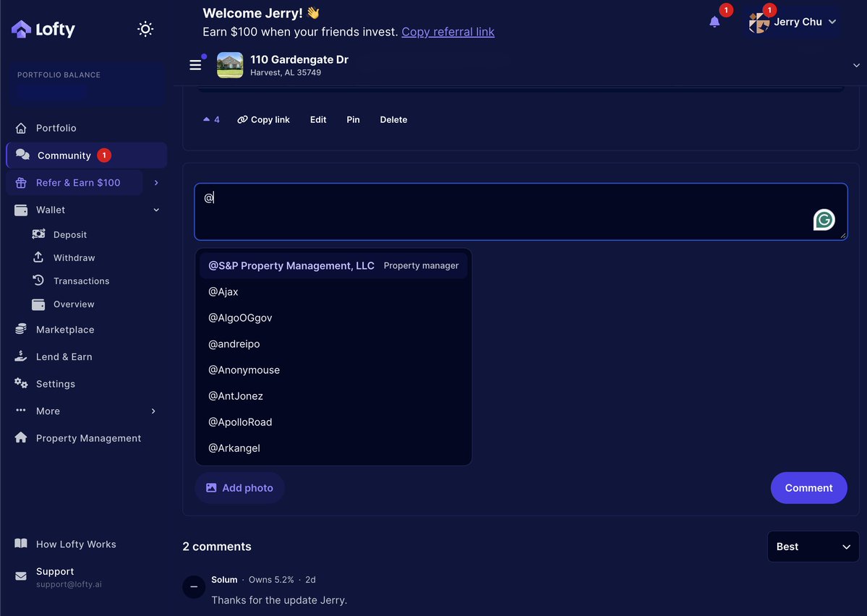Open the Jerry Chu account dropdown
Screen dimensions: 867x616
click(x=793, y=22)
